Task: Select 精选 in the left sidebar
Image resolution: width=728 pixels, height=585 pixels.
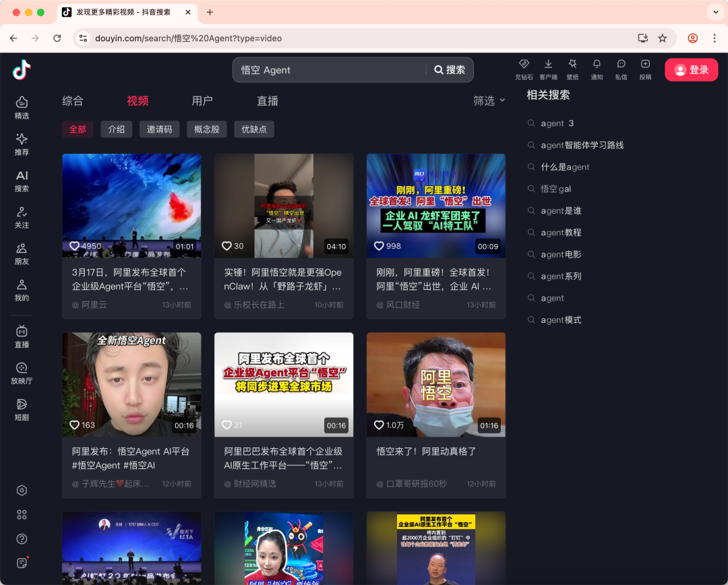Action: 21,108
